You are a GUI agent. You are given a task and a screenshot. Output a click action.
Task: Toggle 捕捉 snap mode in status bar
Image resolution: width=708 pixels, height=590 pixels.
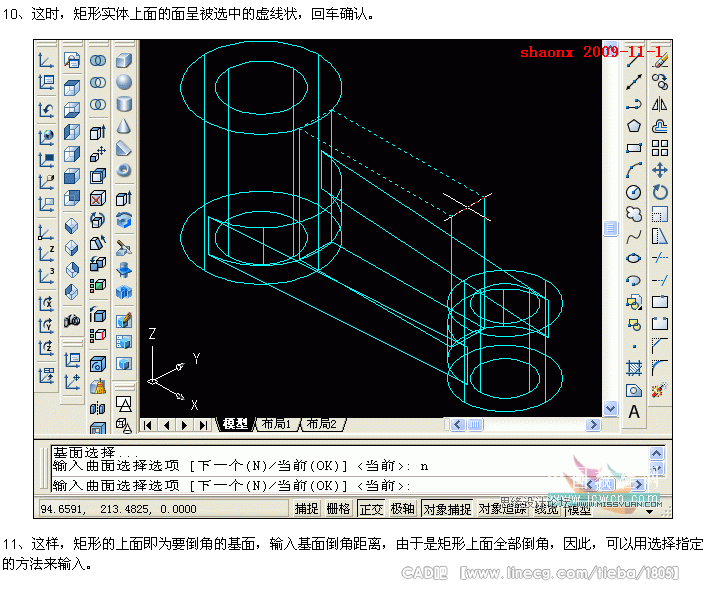[x=307, y=509]
